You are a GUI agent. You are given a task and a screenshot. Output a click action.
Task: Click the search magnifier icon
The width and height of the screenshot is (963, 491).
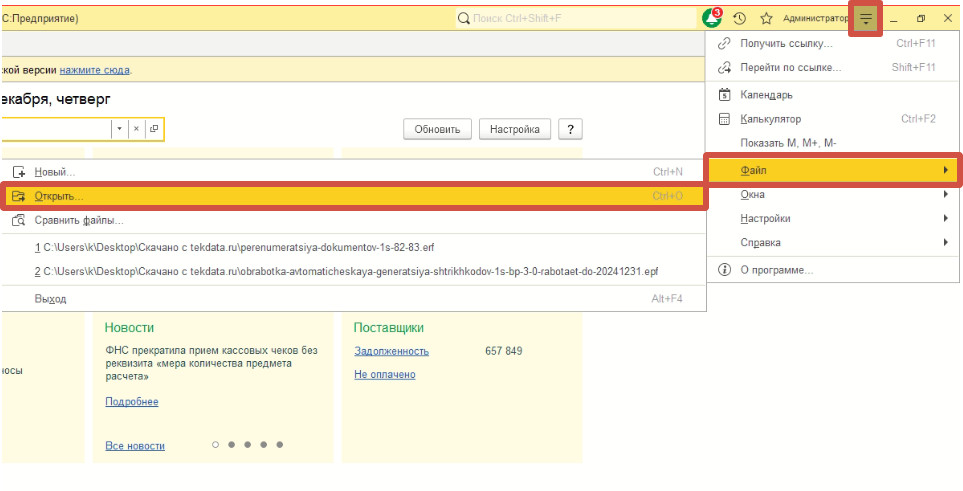[x=464, y=18]
